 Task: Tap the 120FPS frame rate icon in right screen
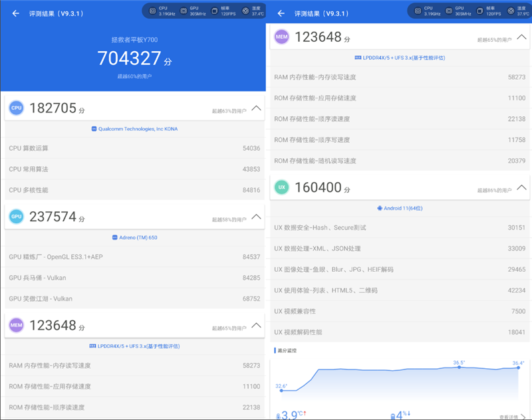(479, 11)
